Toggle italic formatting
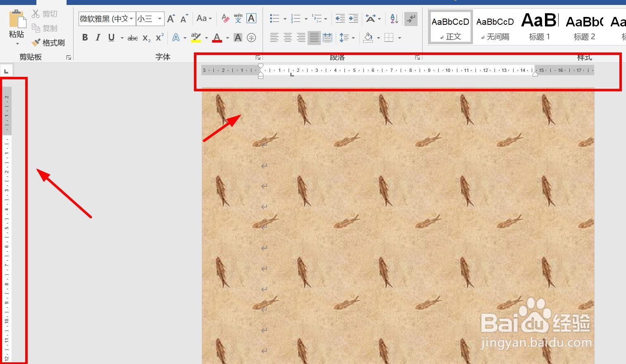This screenshot has height=364, width=626. 98,38
